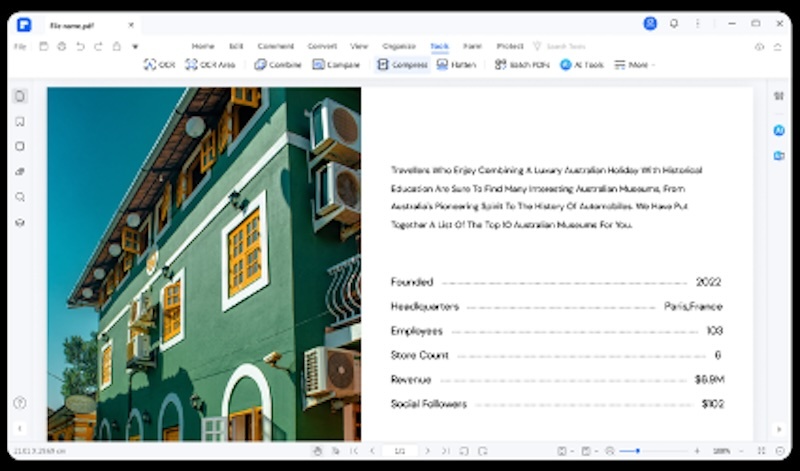The height and width of the screenshot is (471, 800).
Task: Rotate page clockwise in status bar
Action: click(483, 451)
